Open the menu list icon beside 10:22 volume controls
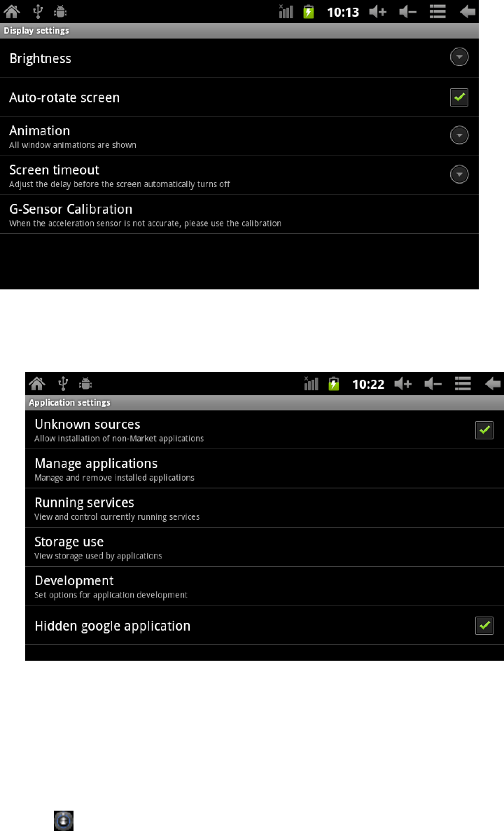This screenshot has height=831, width=504. (x=463, y=384)
